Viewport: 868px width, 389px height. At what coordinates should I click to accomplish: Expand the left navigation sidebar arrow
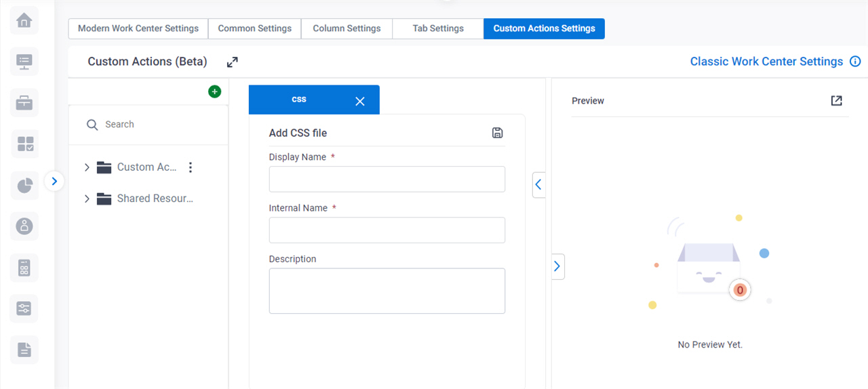click(54, 182)
